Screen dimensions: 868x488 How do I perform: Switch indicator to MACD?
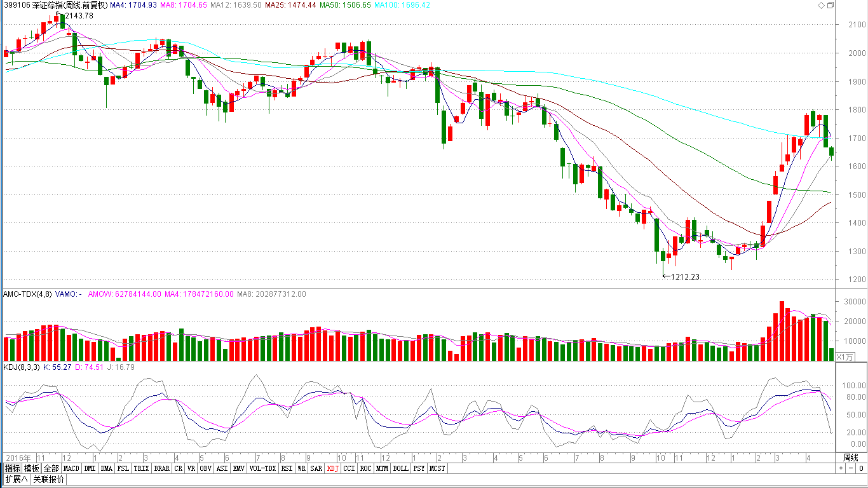71,468
